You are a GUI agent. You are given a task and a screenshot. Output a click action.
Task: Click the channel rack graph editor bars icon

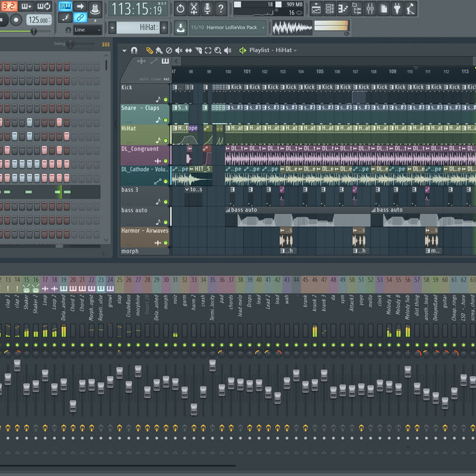coord(105,44)
